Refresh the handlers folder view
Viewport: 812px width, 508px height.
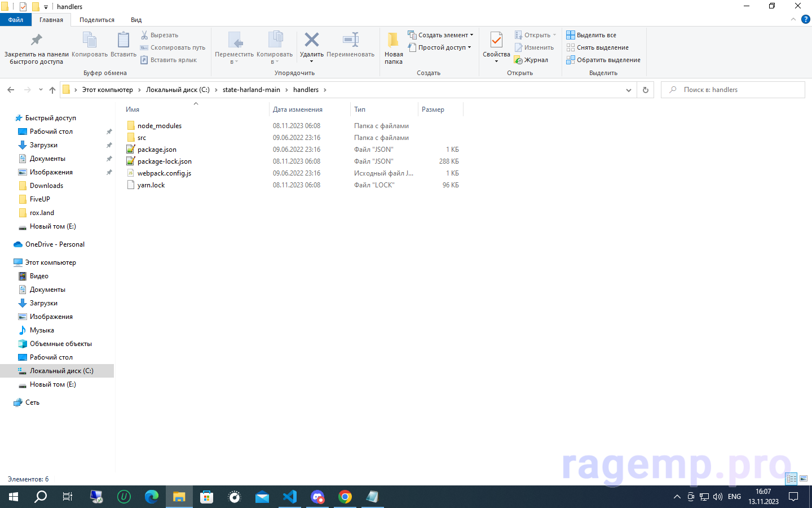(646, 90)
